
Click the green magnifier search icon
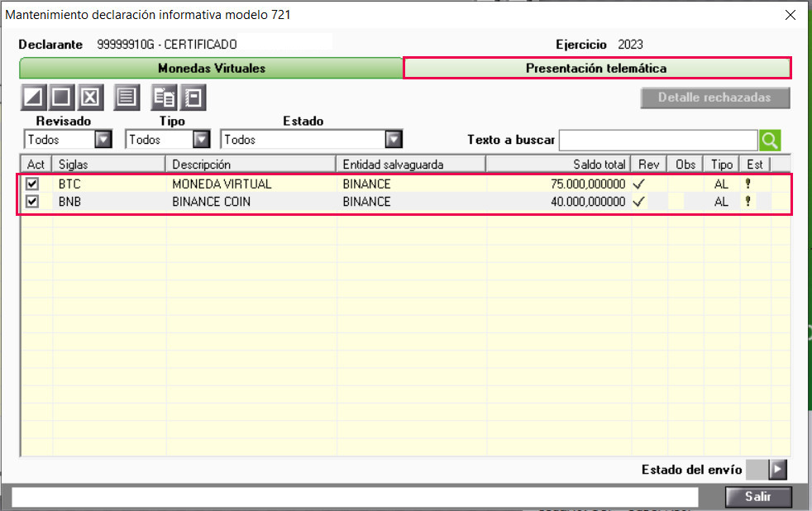(770, 141)
